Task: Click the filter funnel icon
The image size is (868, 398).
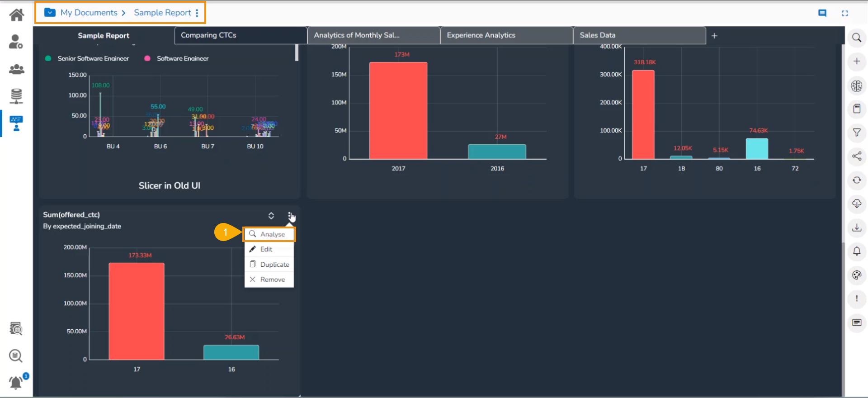Action: click(856, 133)
